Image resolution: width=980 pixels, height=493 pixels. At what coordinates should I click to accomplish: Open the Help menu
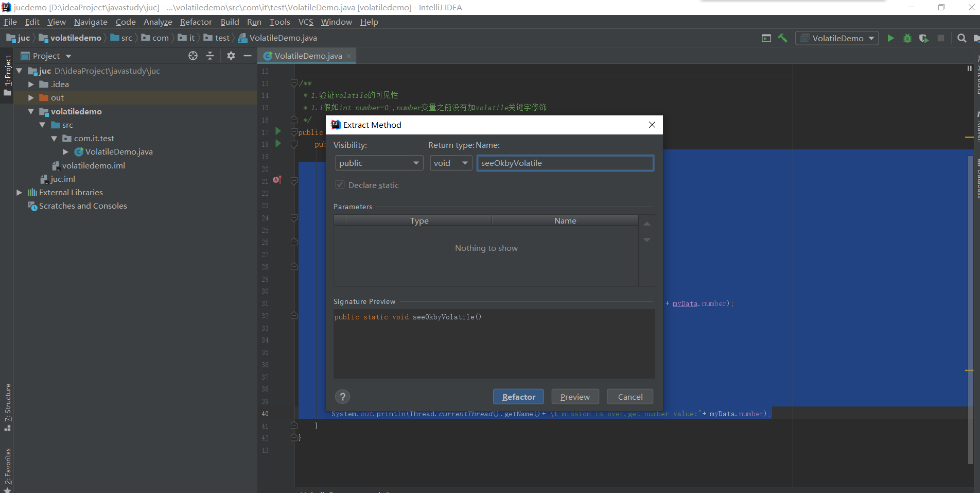tap(369, 22)
